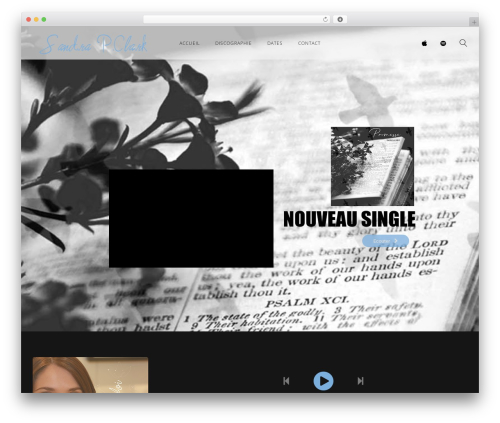Open the CONTACT menu item
Image resolution: width=500 pixels, height=423 pixels.
[309, 43]
